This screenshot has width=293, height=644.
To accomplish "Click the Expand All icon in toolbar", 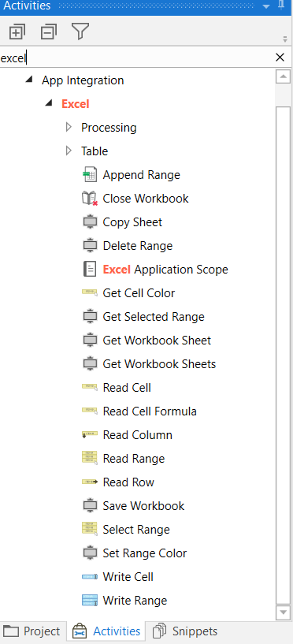I will tap(17, 32).
